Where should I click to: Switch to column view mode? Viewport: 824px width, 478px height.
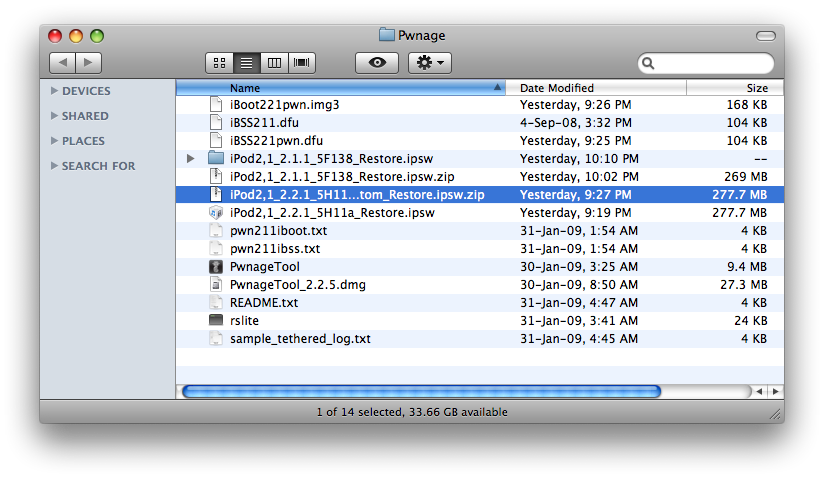[274, 63]
